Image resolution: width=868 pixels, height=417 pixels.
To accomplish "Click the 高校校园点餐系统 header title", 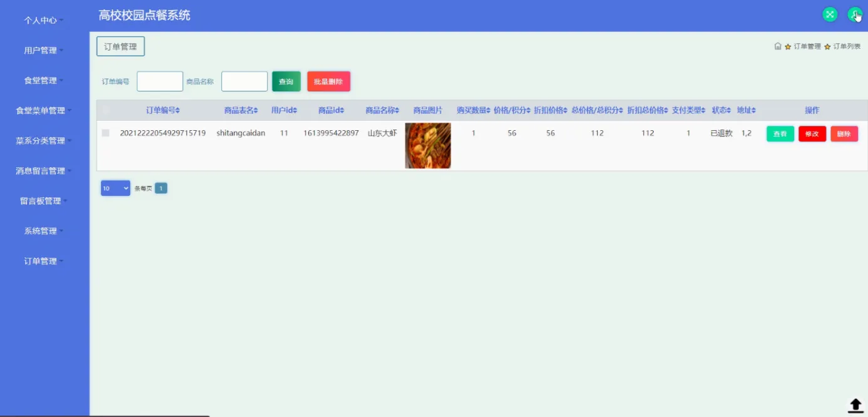I will (x=144, y=15).
